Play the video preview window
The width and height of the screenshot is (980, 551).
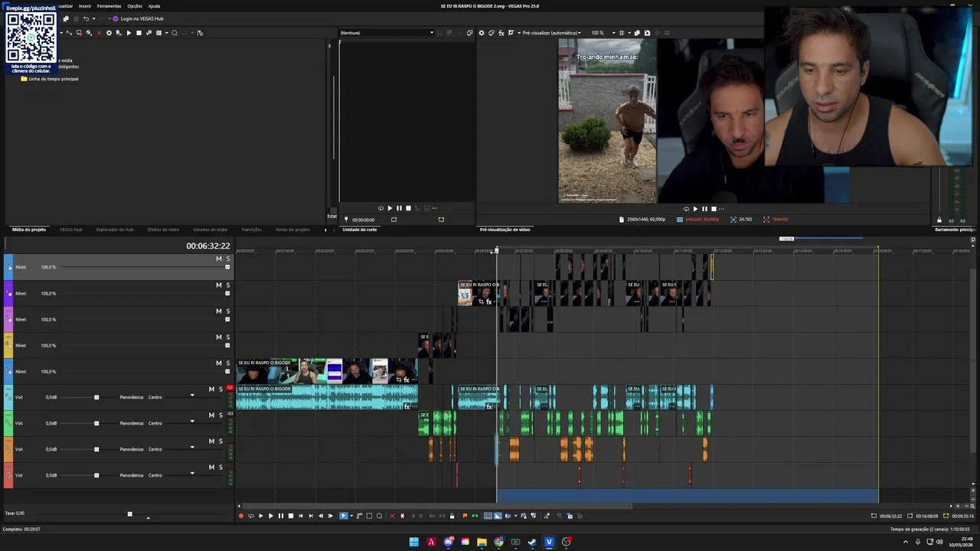click(x=695, y=209)
